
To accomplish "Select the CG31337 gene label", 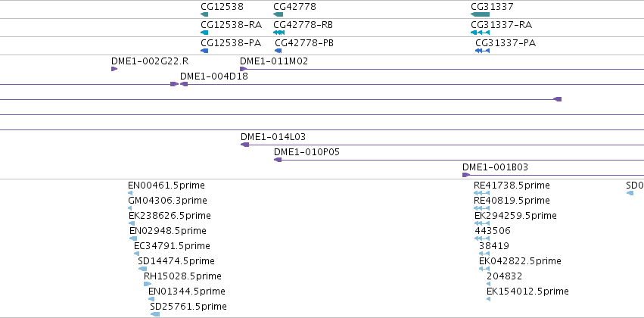I will coord(492,7).
